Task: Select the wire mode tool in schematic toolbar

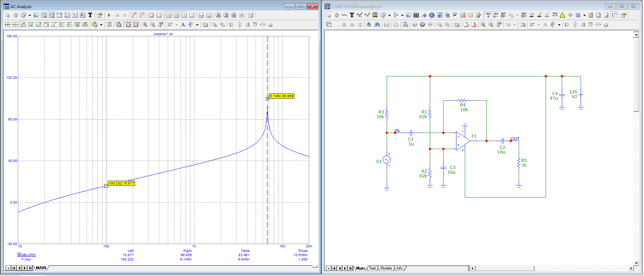Action: 360,15
